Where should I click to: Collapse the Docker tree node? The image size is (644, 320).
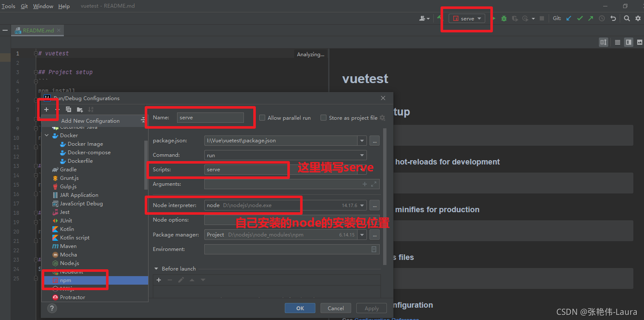tap(47, 135)
